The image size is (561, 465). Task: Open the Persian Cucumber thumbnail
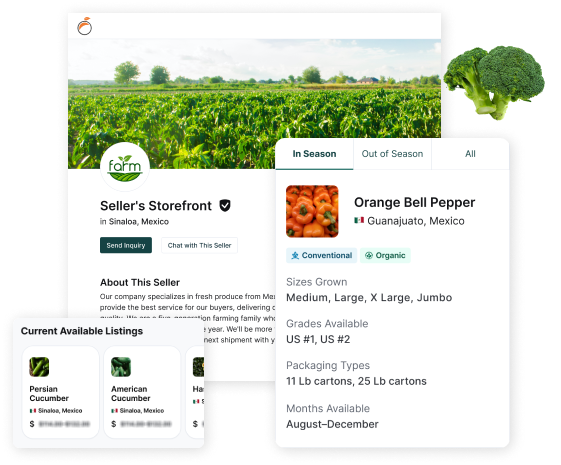(39, 367)
